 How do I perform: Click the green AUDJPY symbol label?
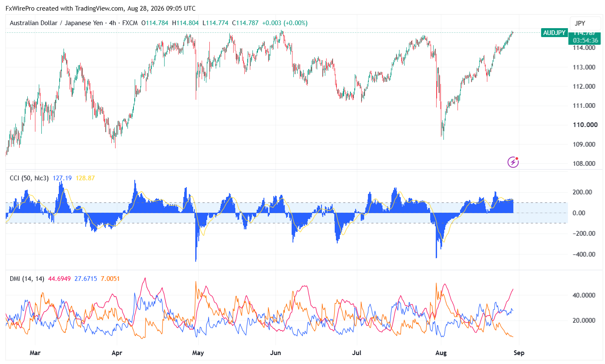[x=554, y=33]
